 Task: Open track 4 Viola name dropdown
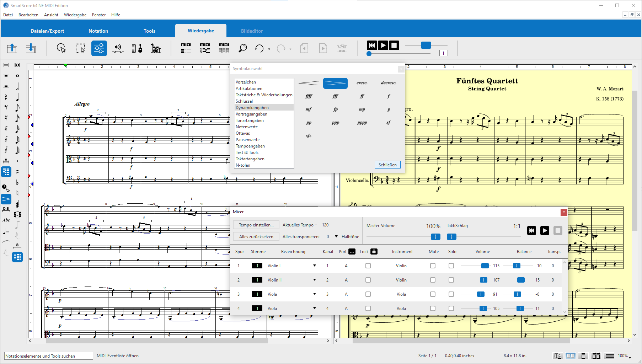pyautogui.click(x=314, y=309)
